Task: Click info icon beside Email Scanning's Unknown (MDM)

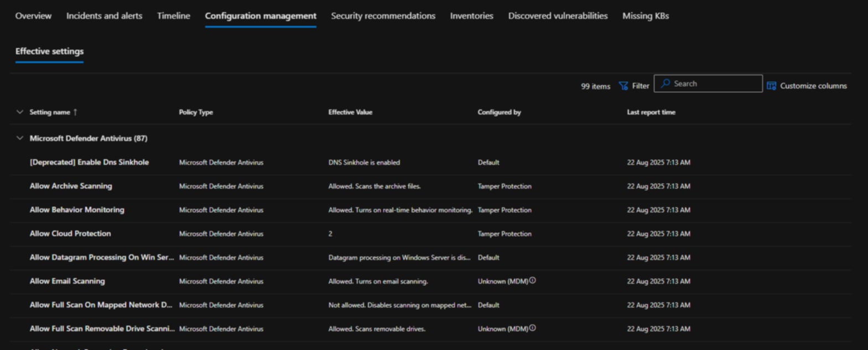Action: click(532, 280)
